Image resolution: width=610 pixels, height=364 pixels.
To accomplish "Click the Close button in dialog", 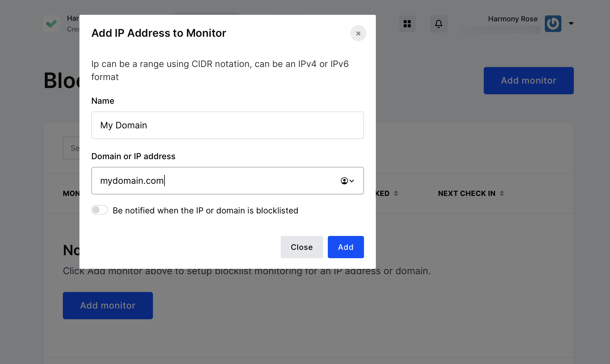I will click(301, 247).
